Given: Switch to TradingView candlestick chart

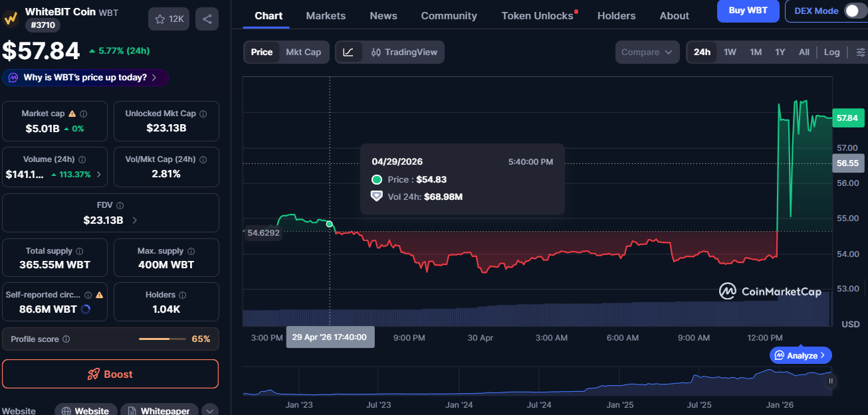Looking at the screenshot, I should (404, 52).
